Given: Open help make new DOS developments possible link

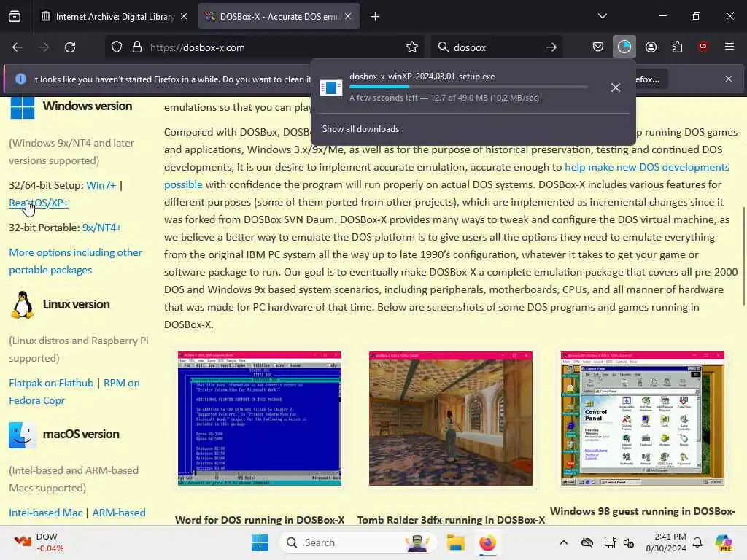Looking at the screenshot, I should 646,167.
